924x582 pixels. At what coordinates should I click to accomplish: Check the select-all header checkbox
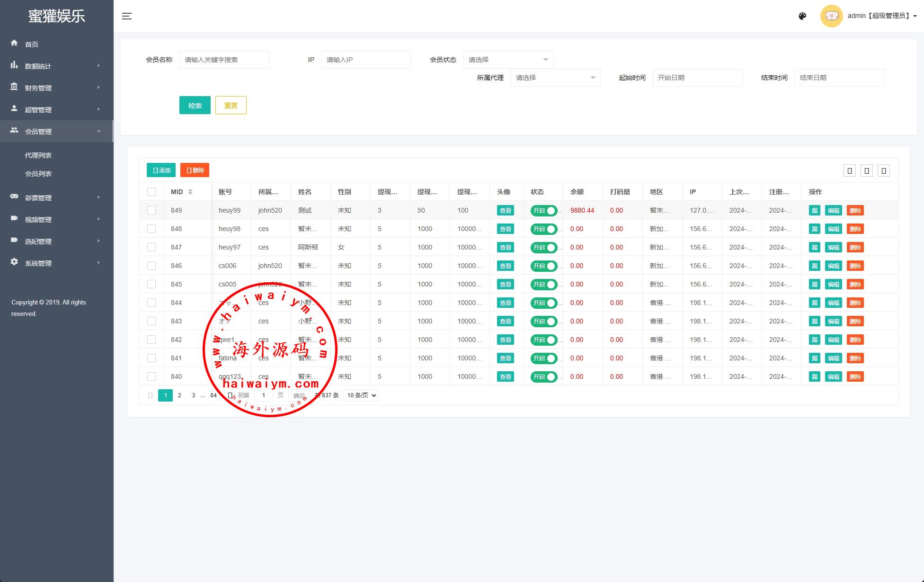[x=151, y=192]
